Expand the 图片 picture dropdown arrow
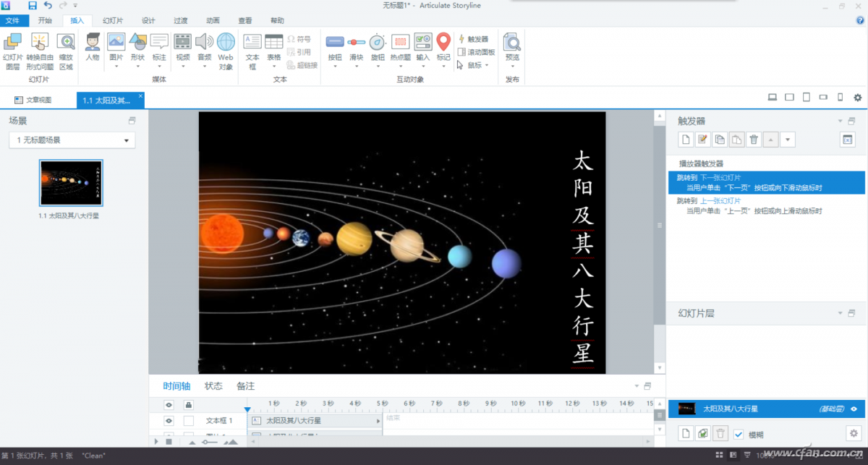This screenshot has width=868, height=465. pos(116,67)
